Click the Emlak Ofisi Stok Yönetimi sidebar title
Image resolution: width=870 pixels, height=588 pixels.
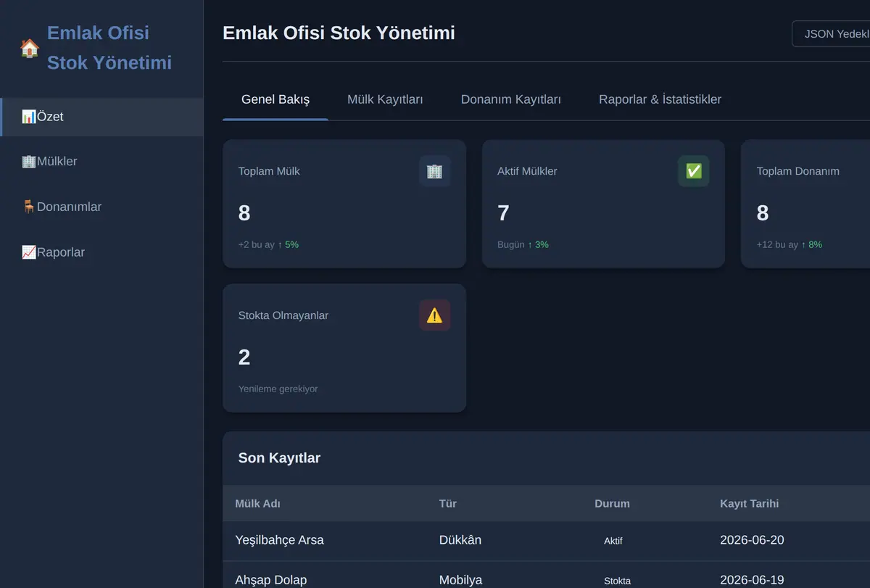coord(109,48)
